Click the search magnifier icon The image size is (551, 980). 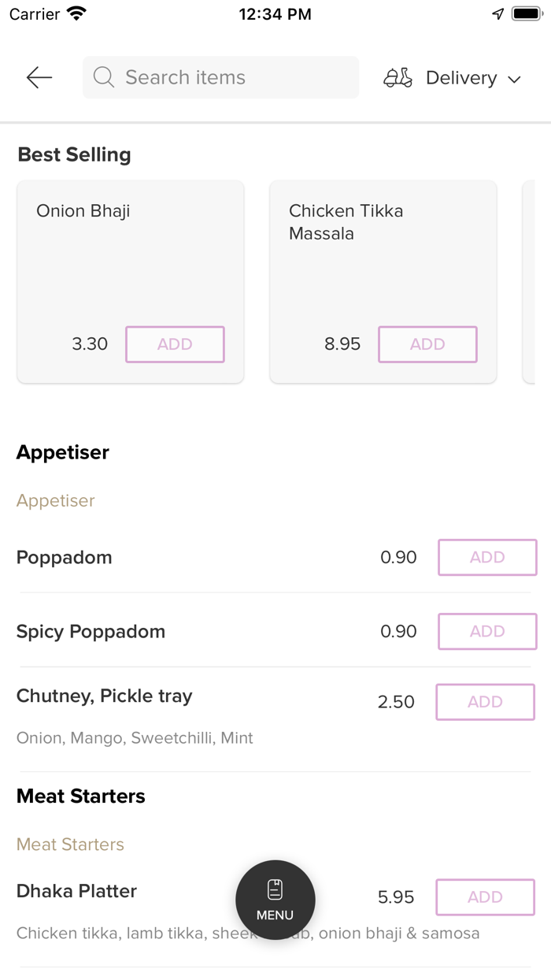click(103, 77)
